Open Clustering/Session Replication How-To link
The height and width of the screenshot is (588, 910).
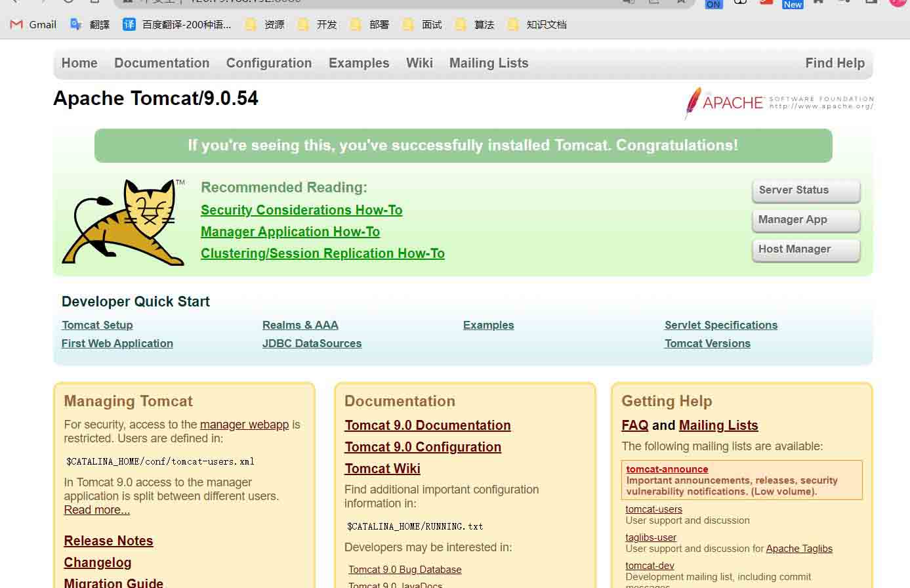click(x=323, y=253)
